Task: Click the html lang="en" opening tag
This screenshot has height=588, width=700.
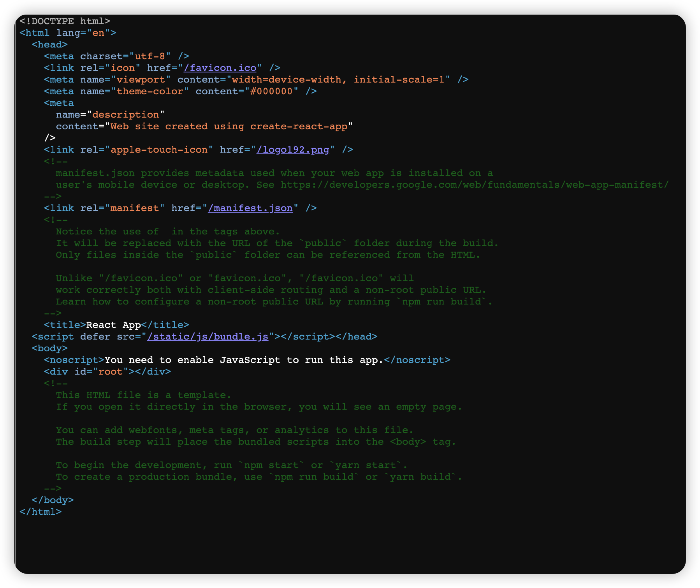Action: (x=68, y=33)
